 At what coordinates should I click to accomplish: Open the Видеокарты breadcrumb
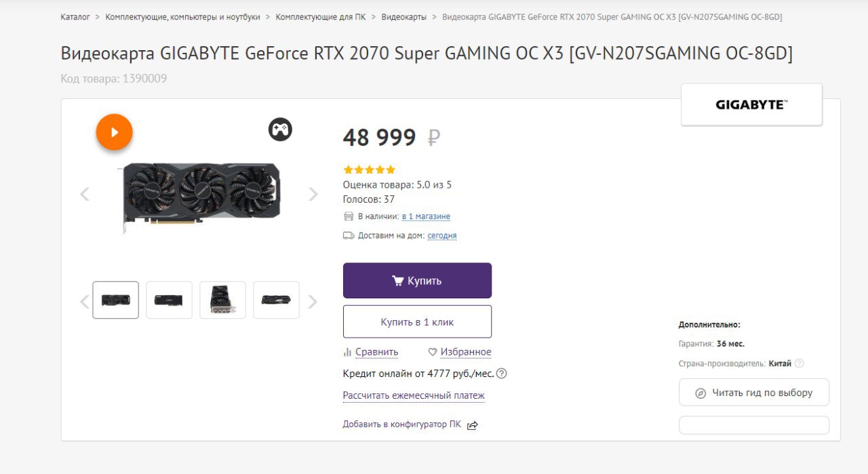404,17
